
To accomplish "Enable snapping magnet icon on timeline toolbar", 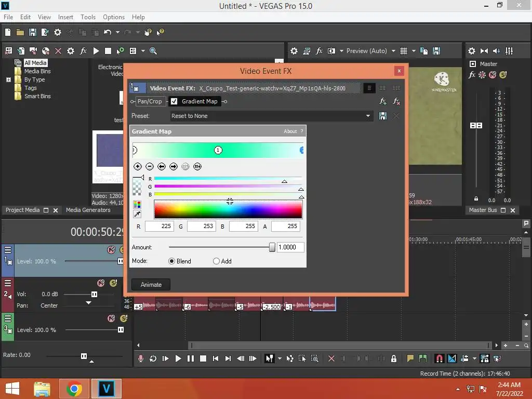I will [x=439, y=358].
